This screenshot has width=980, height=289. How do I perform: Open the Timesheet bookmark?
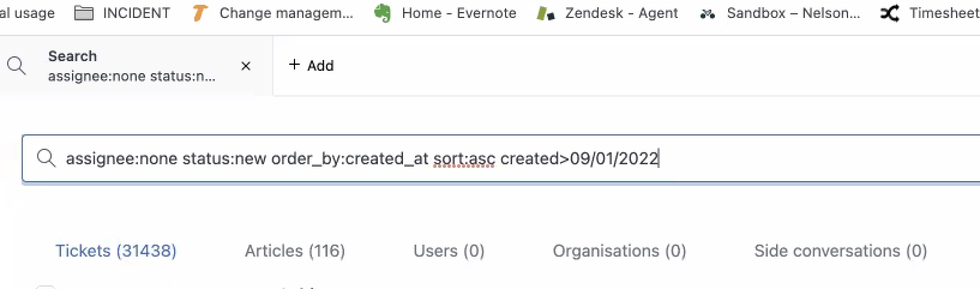click(x=930, y=13)
